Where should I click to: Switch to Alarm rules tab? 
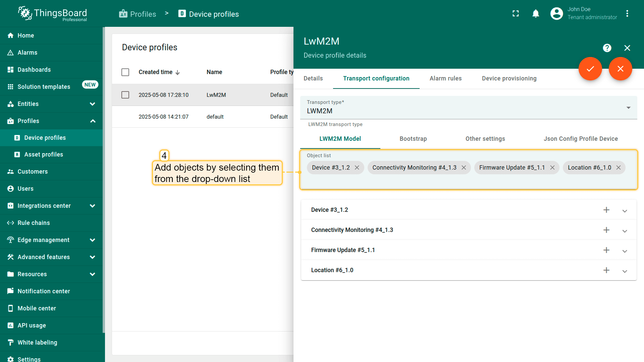(445, 78)
